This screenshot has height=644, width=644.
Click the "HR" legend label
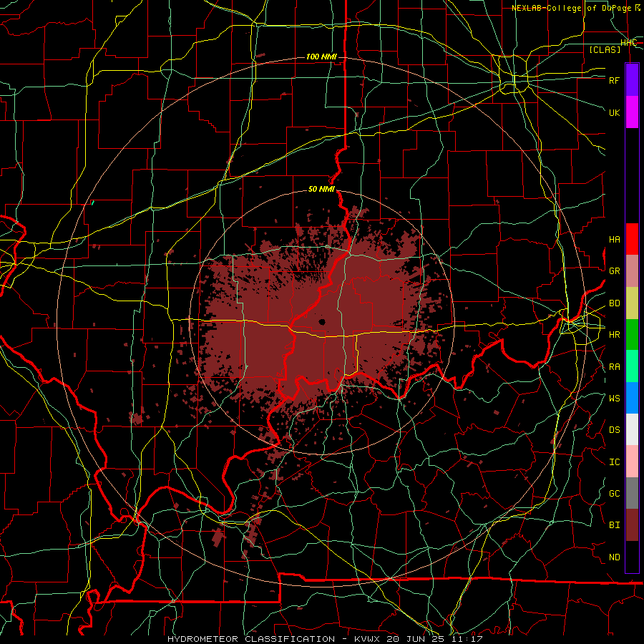(614, 335)
